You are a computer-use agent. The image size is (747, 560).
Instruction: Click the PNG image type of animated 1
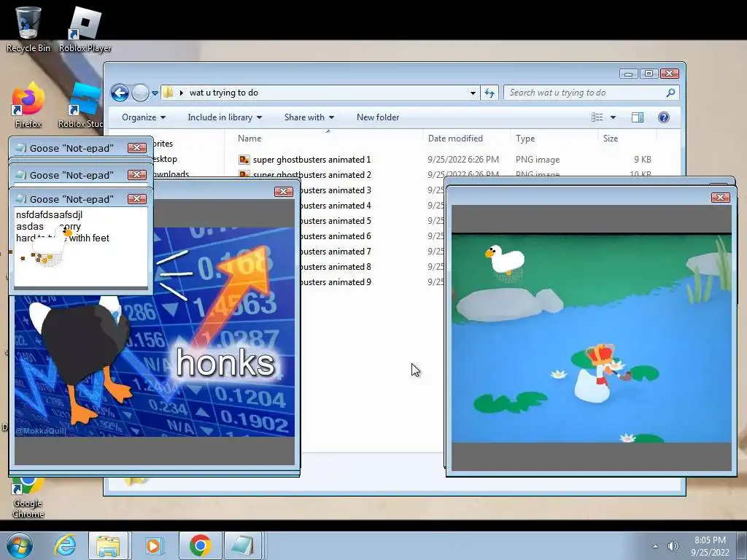point(538,160)
